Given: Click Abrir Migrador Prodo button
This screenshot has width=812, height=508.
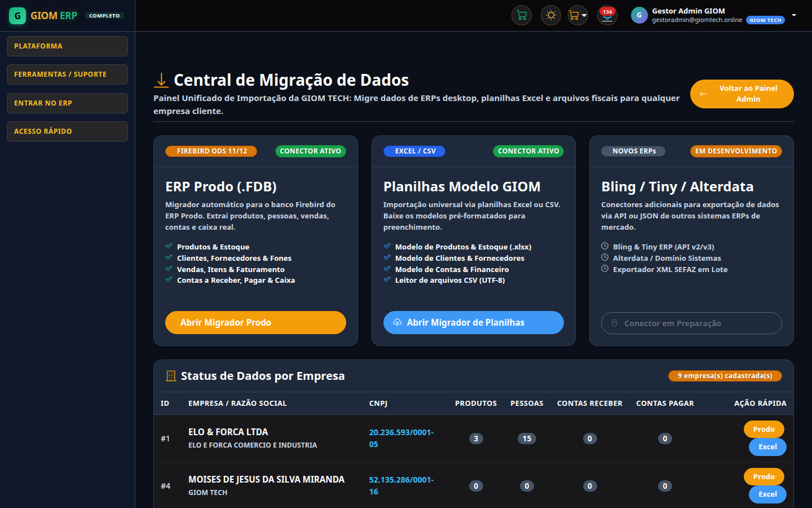Looking at the screenshot, I should pyautogui.click(x=255, y=322).
